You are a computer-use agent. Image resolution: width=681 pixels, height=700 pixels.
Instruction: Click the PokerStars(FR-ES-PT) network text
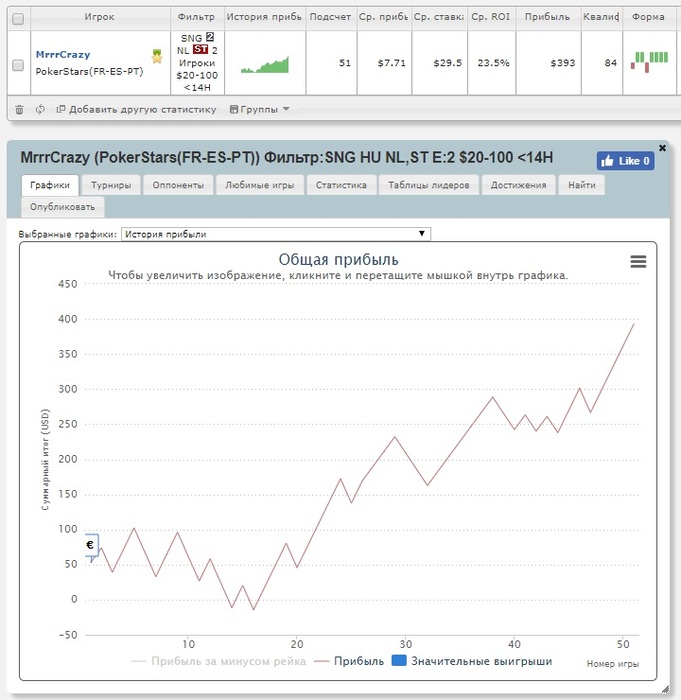click(x=89, y=71)
